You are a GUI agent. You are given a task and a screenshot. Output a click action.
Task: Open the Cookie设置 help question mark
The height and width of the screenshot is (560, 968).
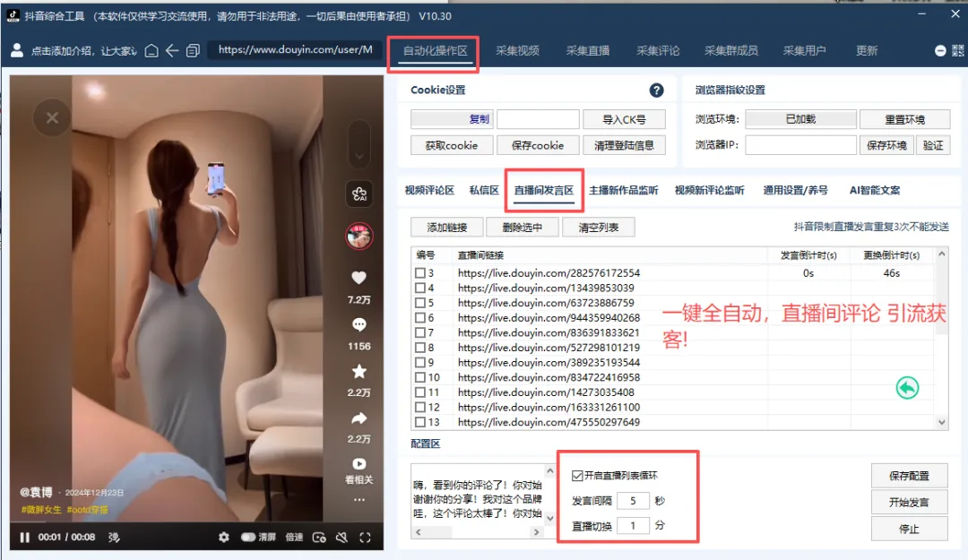tap(655, 90)
